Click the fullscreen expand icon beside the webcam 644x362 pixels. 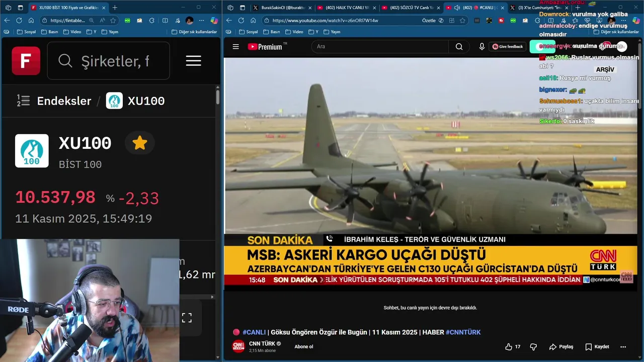(187, 318)
